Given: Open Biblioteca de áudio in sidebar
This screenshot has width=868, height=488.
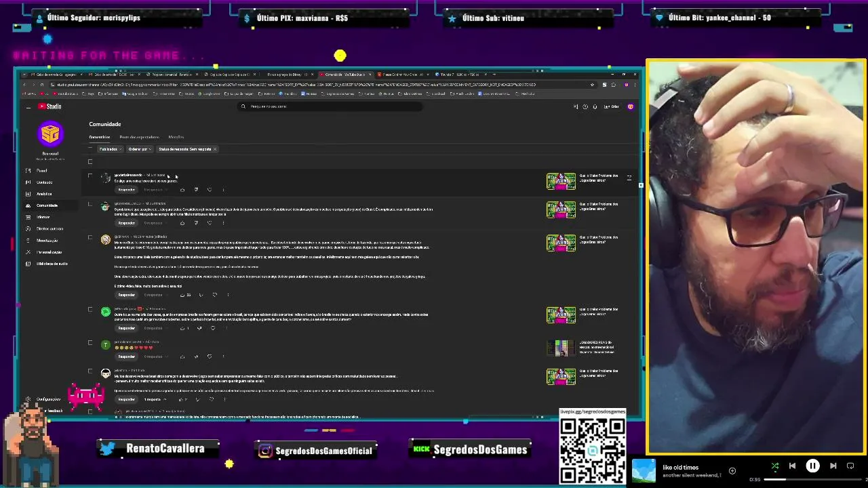Looking at the screenshot, I should pyautogui.click(x=52, y=264).
